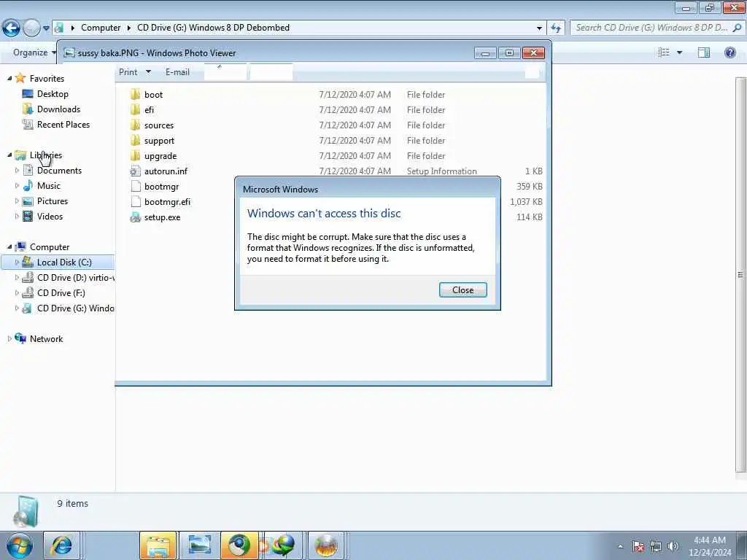Open Windows Explorer taskbar button
Screen dimensions: 747x560
point(158,545)
